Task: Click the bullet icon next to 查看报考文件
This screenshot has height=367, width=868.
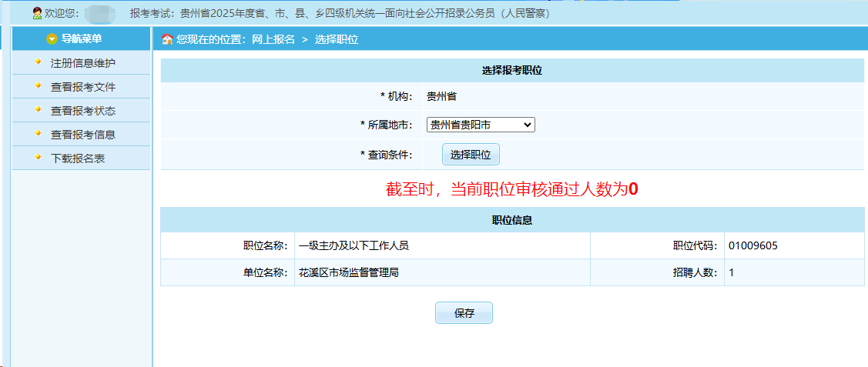Action: pos(39,85)
